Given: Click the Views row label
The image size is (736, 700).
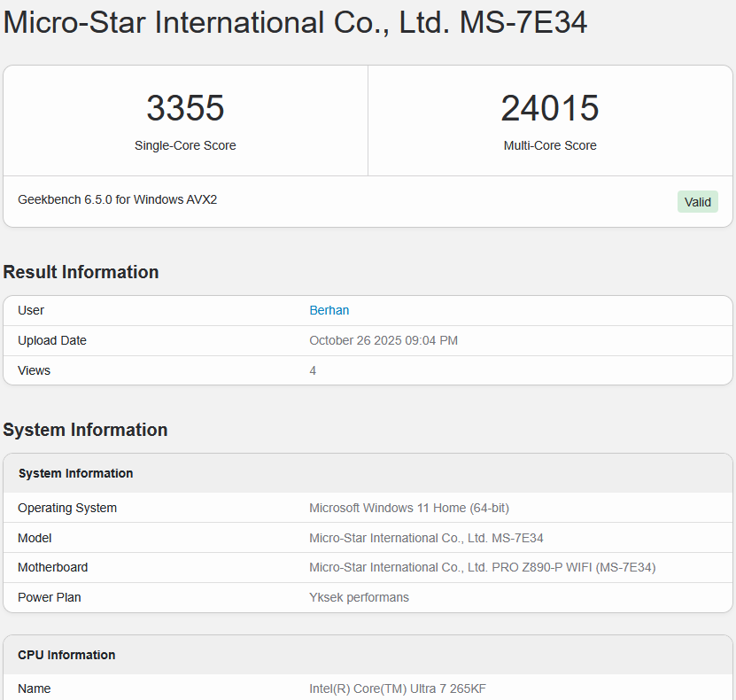Looking at the screenshot, I should pos(34,370).
